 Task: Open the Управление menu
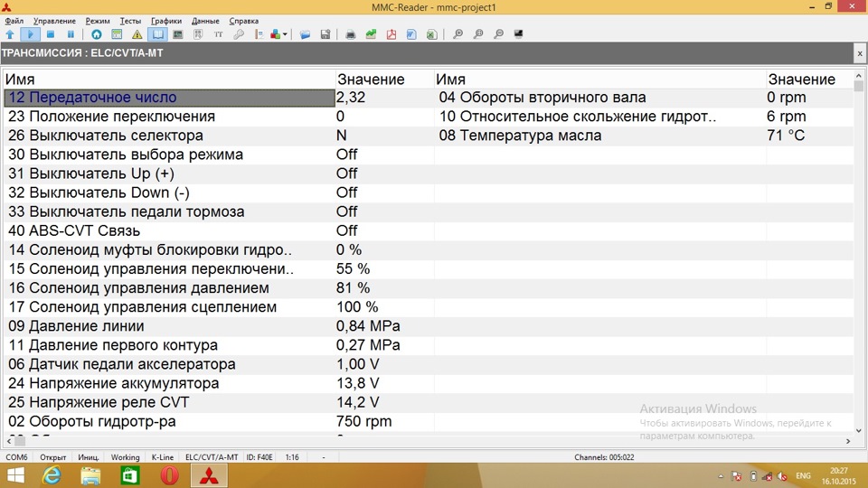pyautogui.click(x=54, y=21)
